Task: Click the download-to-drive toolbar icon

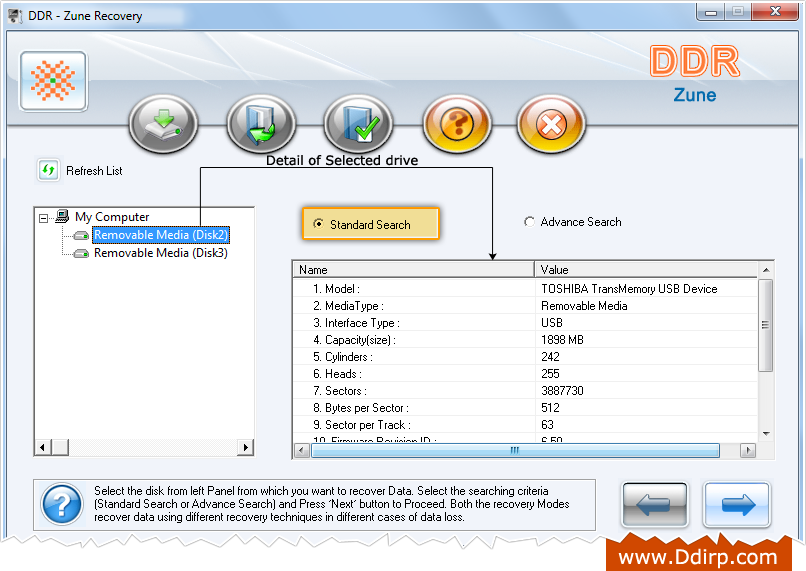Action: 163,124
